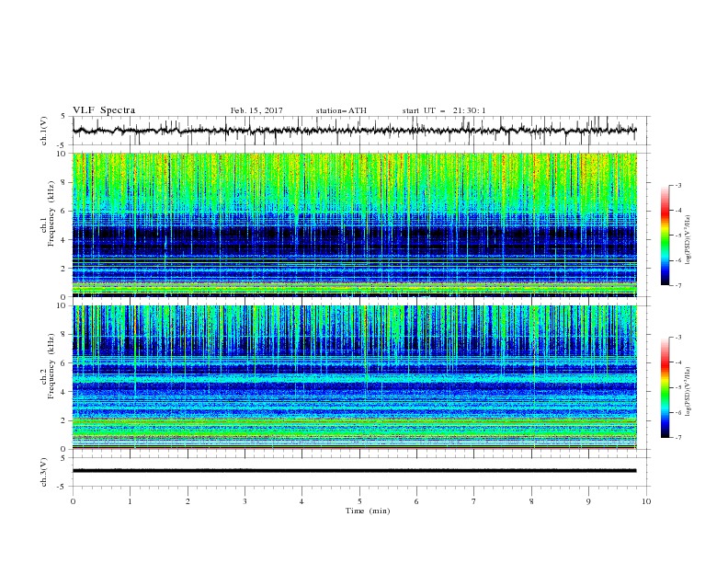Click the ch.1 color bar "log(PSD)(V²/Hz)" label
Viewport: 728px width, 563px height.
tap(688, 240)
